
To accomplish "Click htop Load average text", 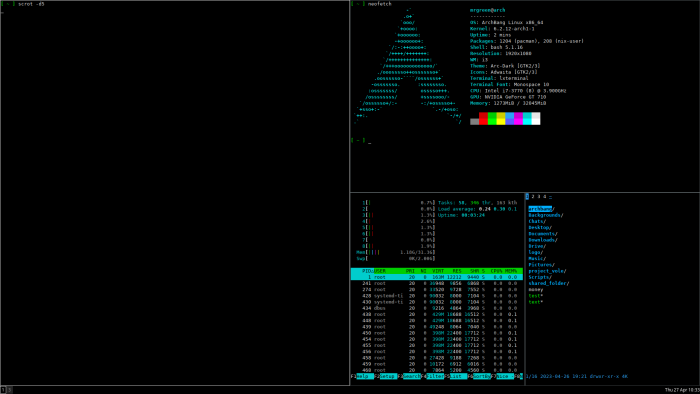I will click(x=477, y=209).
